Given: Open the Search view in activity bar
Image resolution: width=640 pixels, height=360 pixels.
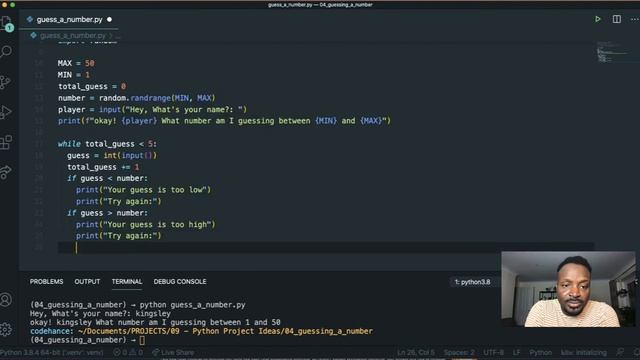Looking at the screenshot, I should [6, 51].
